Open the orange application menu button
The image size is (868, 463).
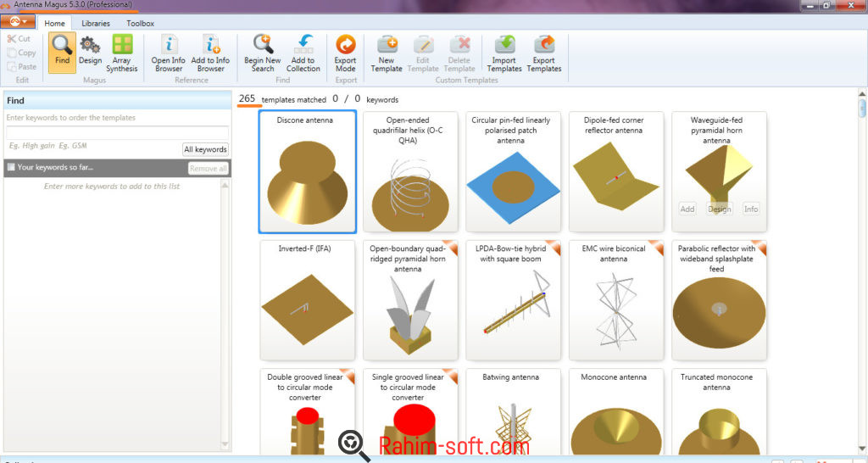pyautogui.click(x=18, y=21)
